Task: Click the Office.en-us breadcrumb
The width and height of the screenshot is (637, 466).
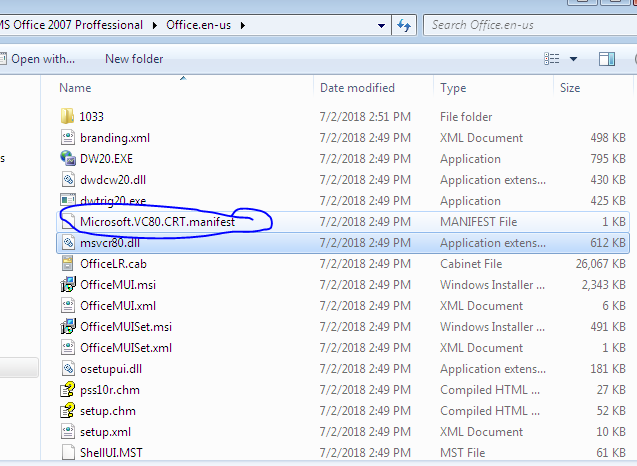Action: click(198, 25)
